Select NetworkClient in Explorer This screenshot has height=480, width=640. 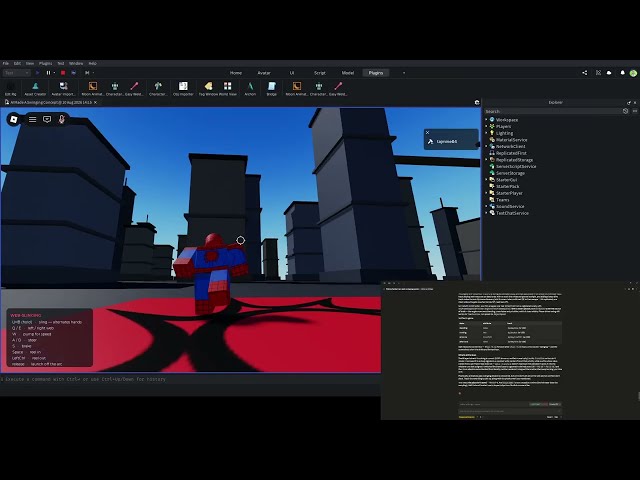tap(511, 147)
